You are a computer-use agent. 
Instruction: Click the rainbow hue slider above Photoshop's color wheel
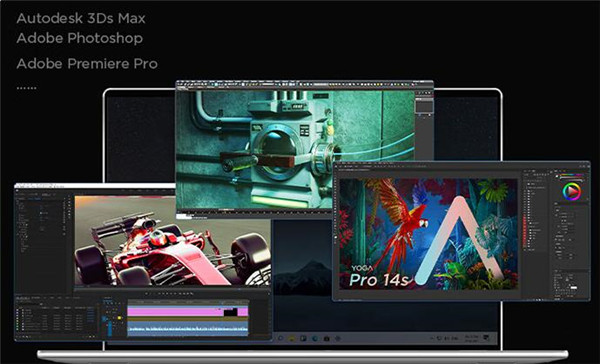tap(571, 175)
